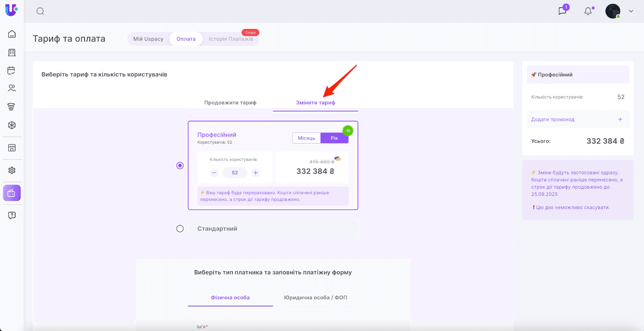
Task: Click the Uspacy logo icon
Action: coord(11,10)
